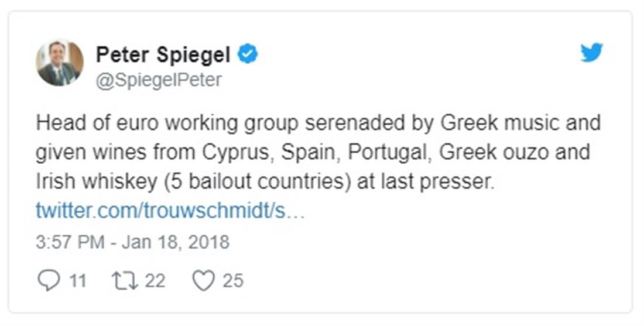
Task: Like the tweet with the heart icon
Action: [x=203, y=281]
